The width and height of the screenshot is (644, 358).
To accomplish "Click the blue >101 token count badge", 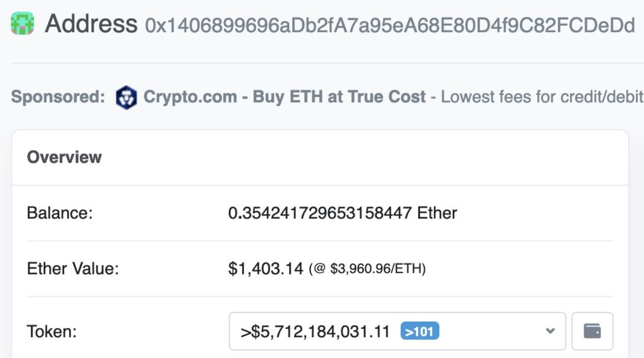I will [420, 331].
